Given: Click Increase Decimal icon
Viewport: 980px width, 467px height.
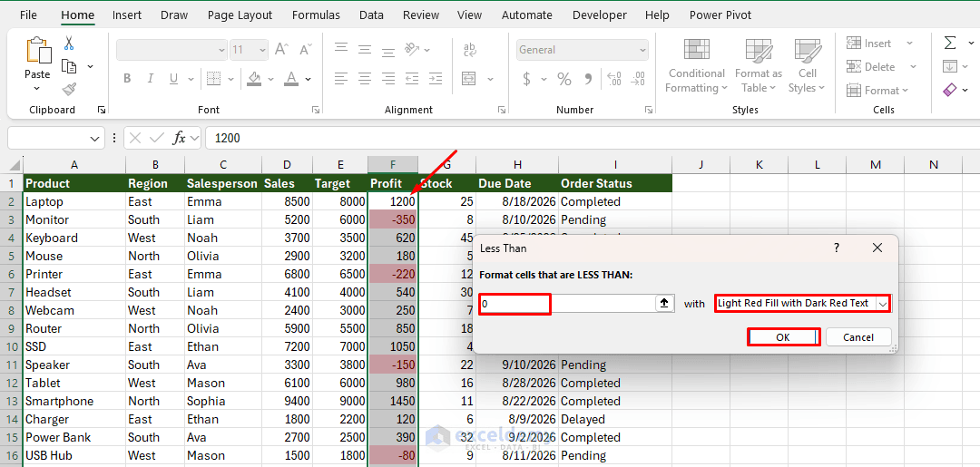Looking at the screenshot, I should click(614, 79).
